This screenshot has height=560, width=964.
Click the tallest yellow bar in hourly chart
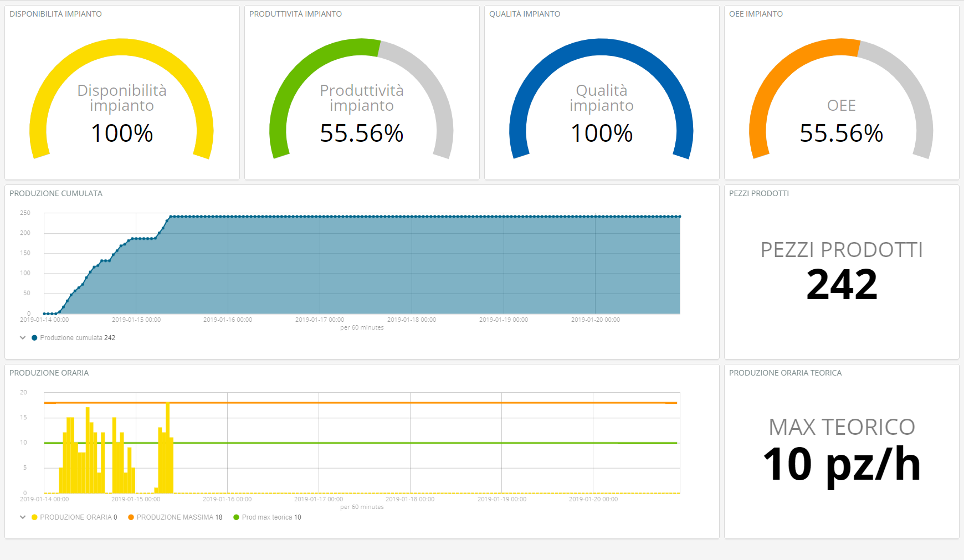tap(168, 449)
